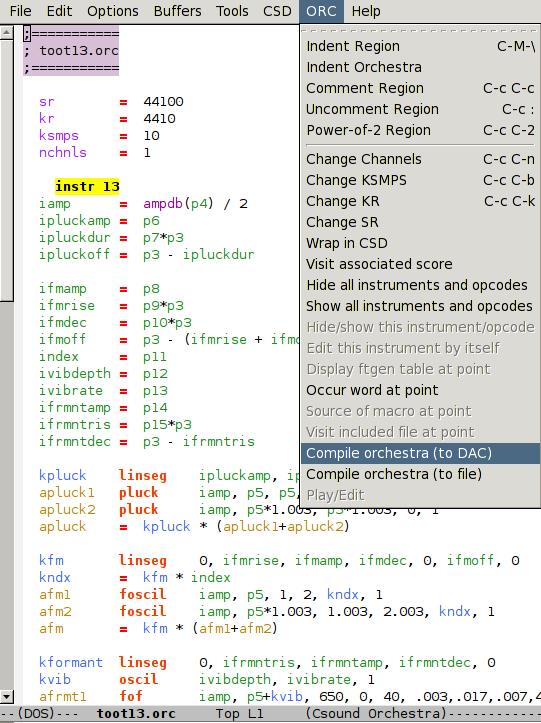Select Change KSMPS option

coord(420,180)
